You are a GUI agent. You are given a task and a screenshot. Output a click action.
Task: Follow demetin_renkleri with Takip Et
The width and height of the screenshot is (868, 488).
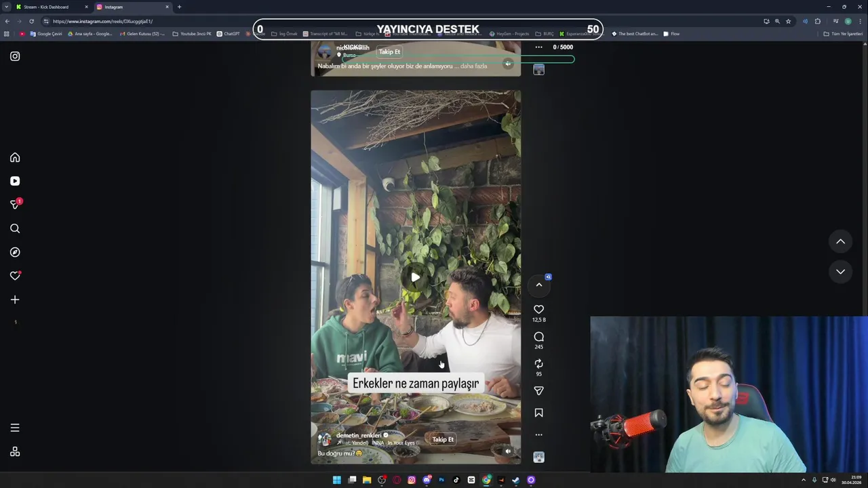coord(443,439)
